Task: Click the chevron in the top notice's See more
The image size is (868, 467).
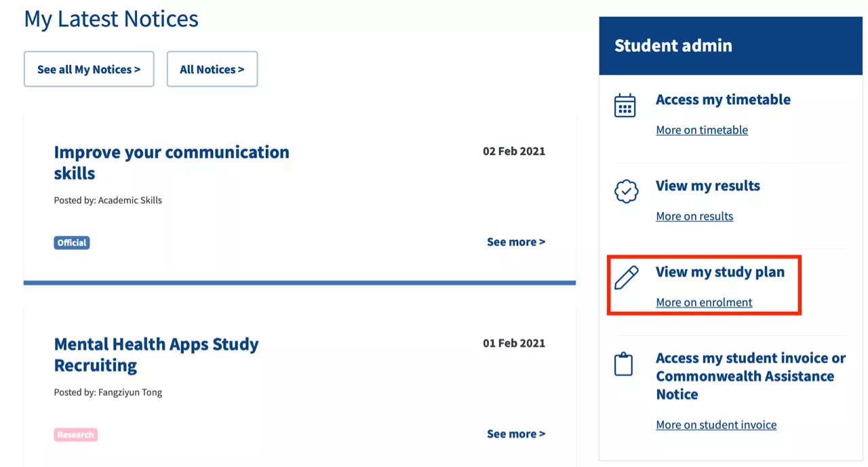Action: click(x=542, y=241)
